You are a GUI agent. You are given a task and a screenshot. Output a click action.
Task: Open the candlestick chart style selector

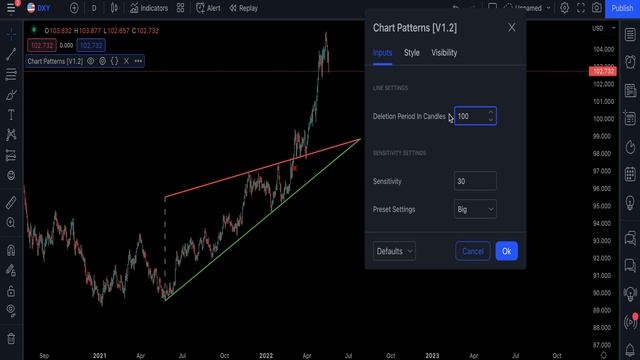coord(114,8)
